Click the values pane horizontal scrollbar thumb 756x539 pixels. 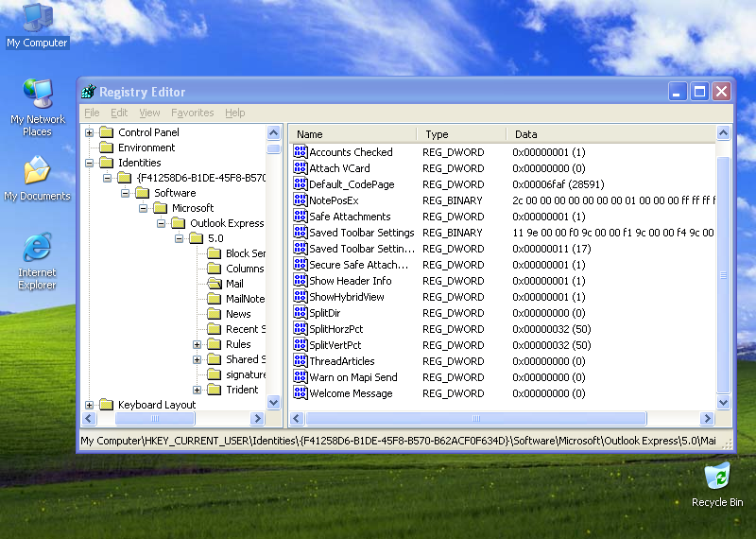coord(476,418)
